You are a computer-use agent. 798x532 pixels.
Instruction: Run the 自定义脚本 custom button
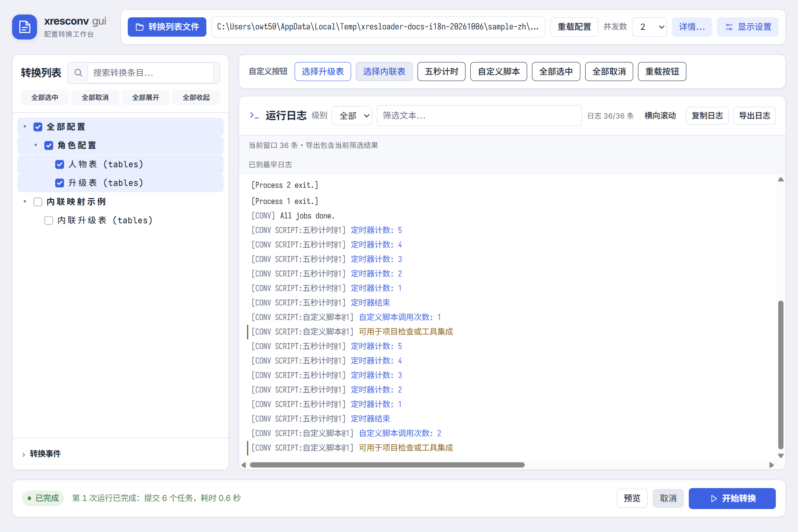(499, 72)
